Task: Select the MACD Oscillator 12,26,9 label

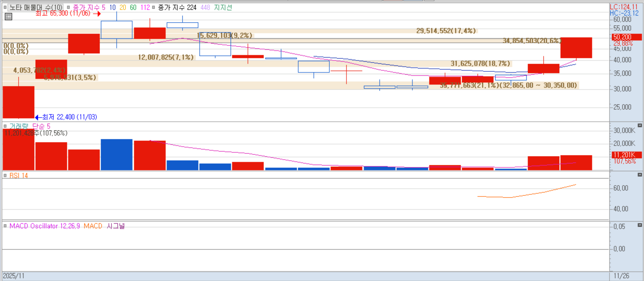Action: tap(45, 226)
